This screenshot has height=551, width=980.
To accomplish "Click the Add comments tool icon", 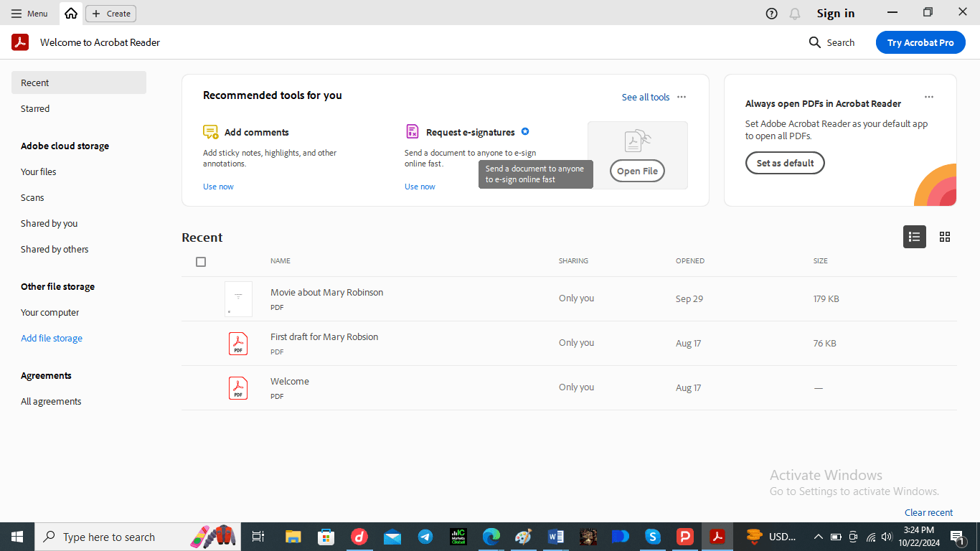I will [210, 132].
